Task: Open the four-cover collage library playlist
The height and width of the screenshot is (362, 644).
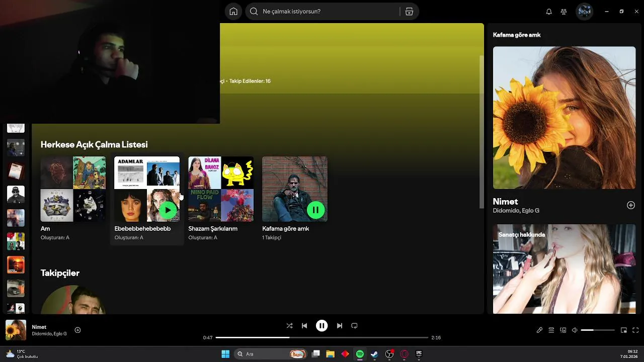Action: click(x=16, y=241)
